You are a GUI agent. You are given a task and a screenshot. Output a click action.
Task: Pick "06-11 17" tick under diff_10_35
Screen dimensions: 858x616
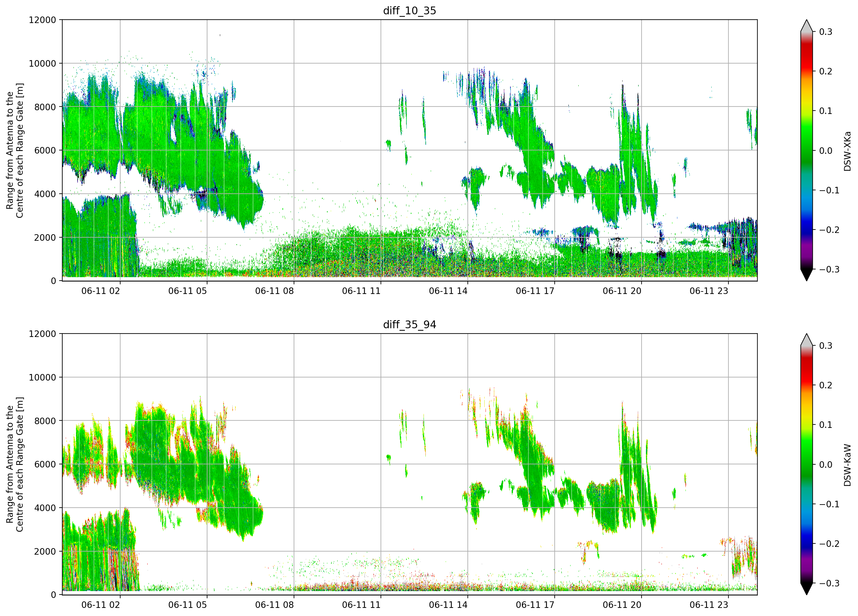click(x=535, y=291)
